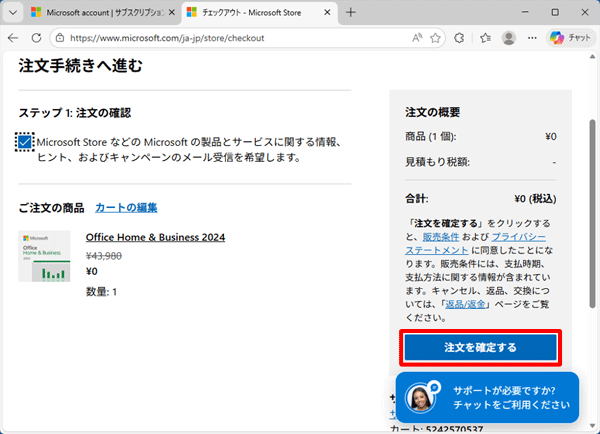Open browser settings and more menu

pos(534,38)
